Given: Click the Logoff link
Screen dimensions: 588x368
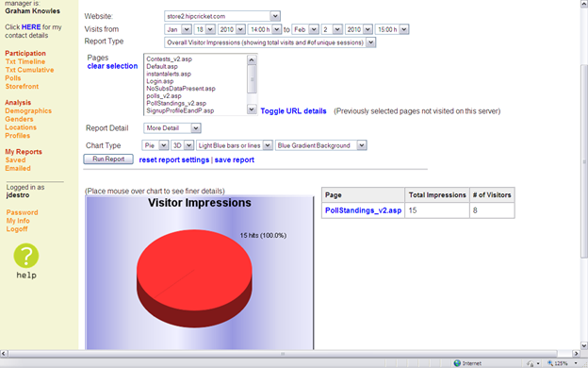Looking at the screenshot, I should 17,229.
